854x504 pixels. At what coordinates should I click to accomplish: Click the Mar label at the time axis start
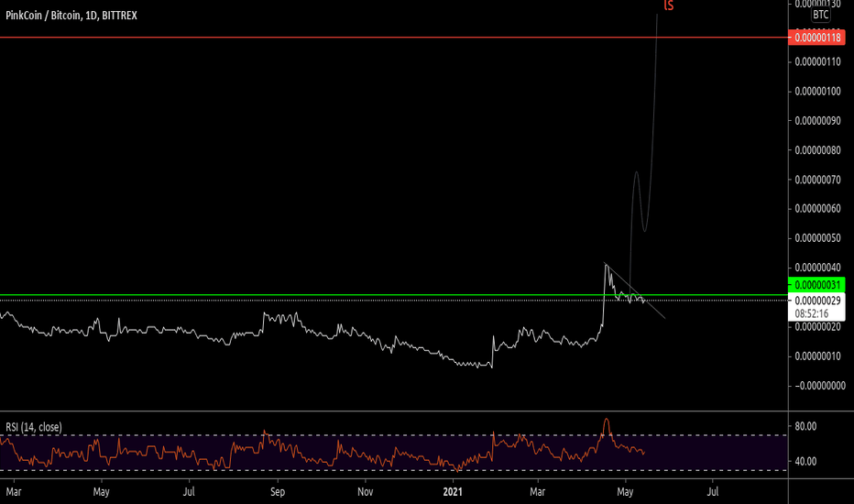14,491
